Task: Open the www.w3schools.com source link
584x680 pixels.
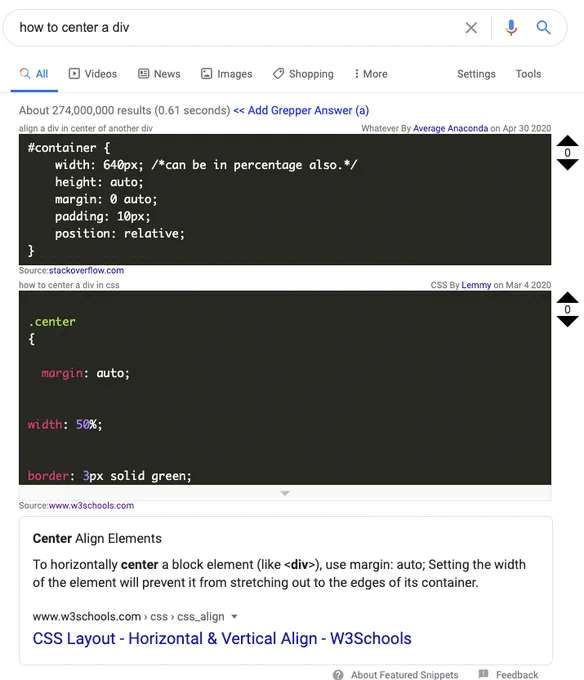Action: tap(91, 506)
